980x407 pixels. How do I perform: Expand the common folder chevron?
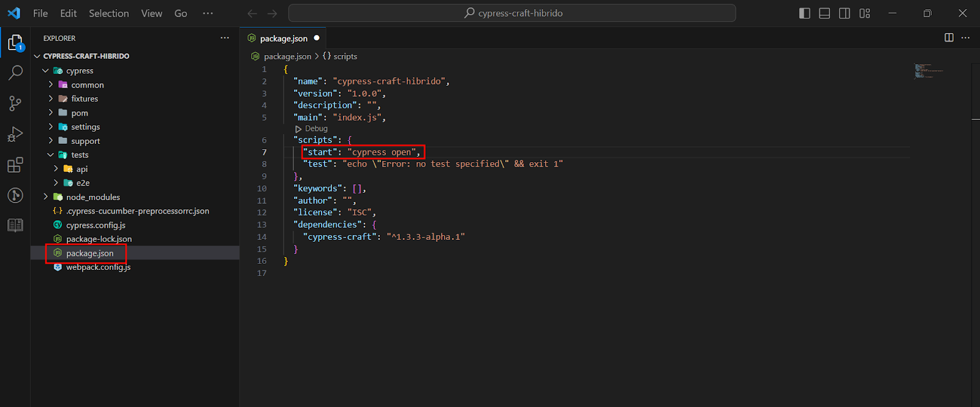point(51,84)
